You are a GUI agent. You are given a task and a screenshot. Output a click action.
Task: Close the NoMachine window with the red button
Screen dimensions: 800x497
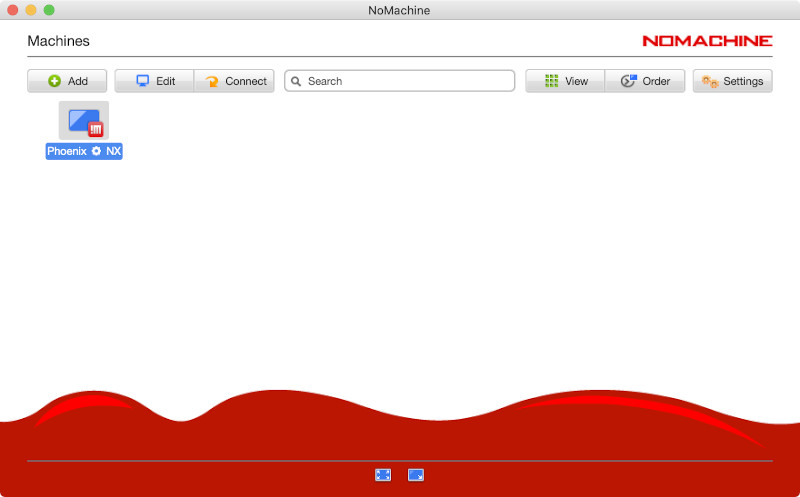13,10
